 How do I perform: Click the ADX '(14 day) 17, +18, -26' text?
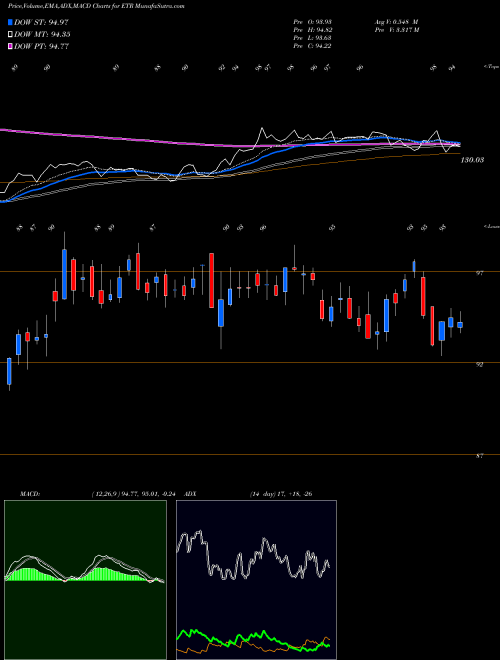(281, 494)
